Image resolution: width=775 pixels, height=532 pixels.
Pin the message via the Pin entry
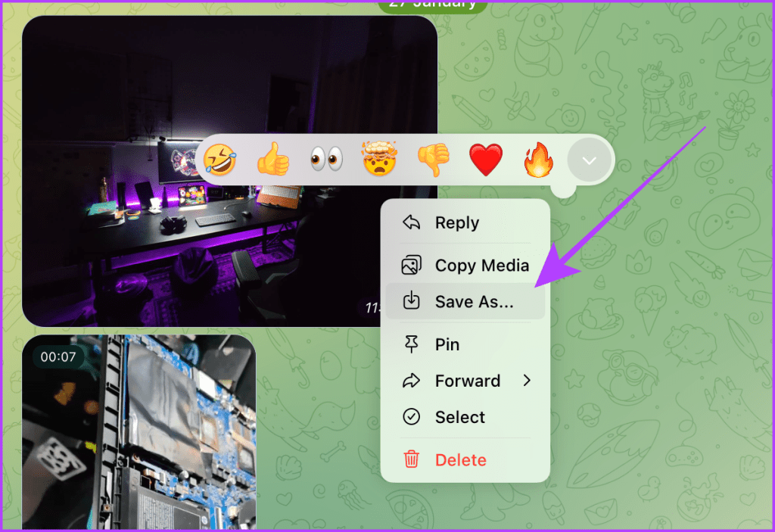[x=465, y=344]
